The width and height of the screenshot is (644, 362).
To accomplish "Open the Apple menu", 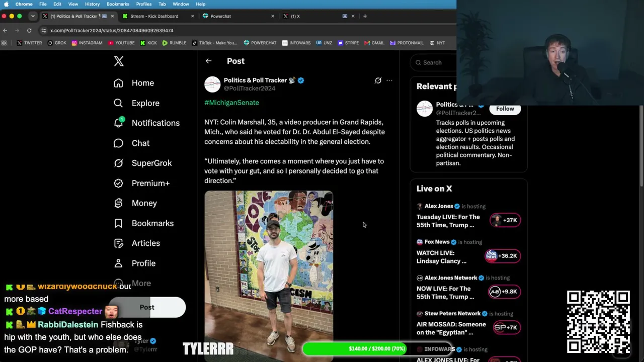I will tap(6, 4).
